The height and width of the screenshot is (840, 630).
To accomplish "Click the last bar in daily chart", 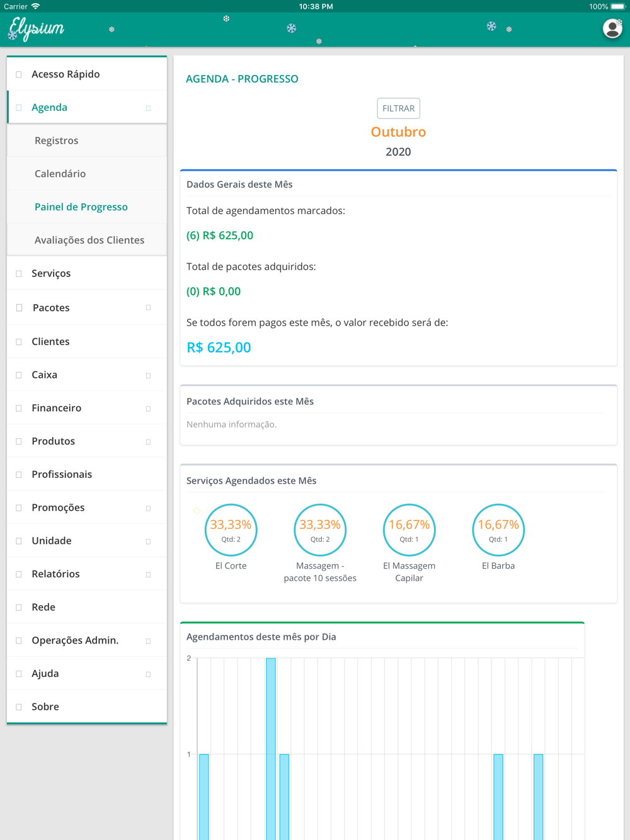I will coord(539,797).
